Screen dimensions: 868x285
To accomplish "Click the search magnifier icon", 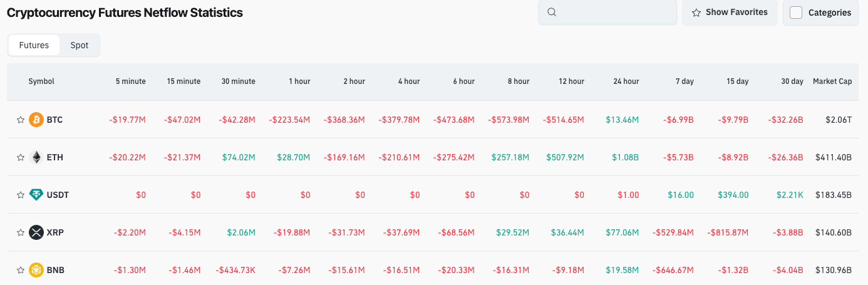I will click(552, 12).
